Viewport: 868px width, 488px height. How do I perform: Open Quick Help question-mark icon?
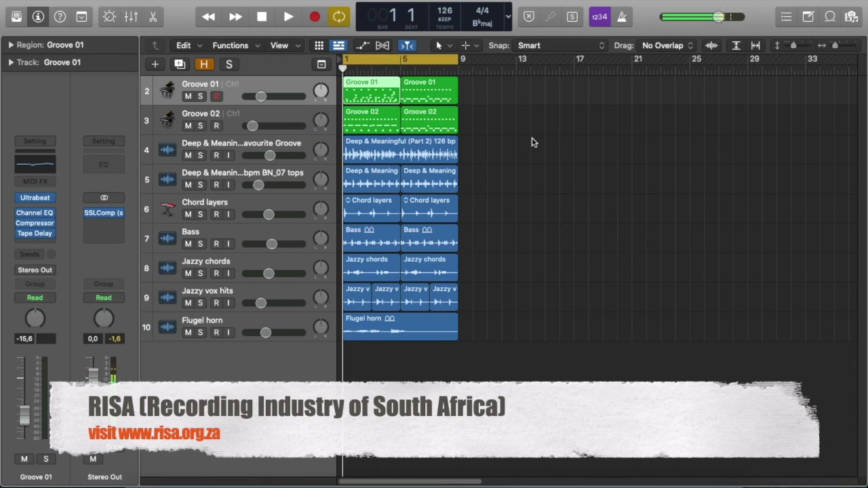coord(60,17)
